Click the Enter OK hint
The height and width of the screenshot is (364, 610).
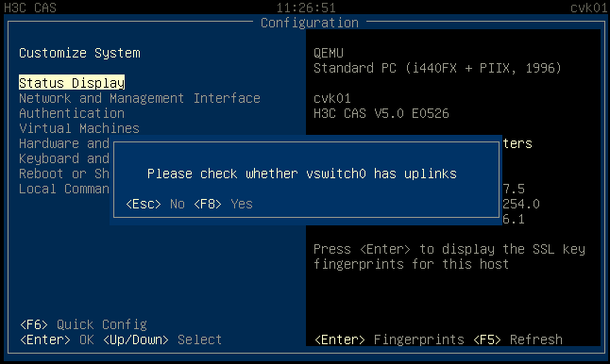57,339
